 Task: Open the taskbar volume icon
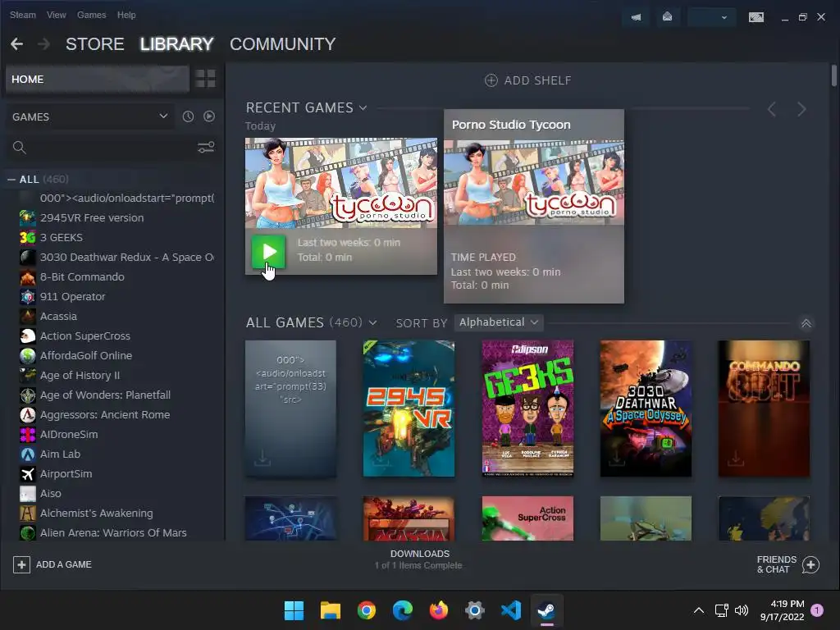point(742,610)
